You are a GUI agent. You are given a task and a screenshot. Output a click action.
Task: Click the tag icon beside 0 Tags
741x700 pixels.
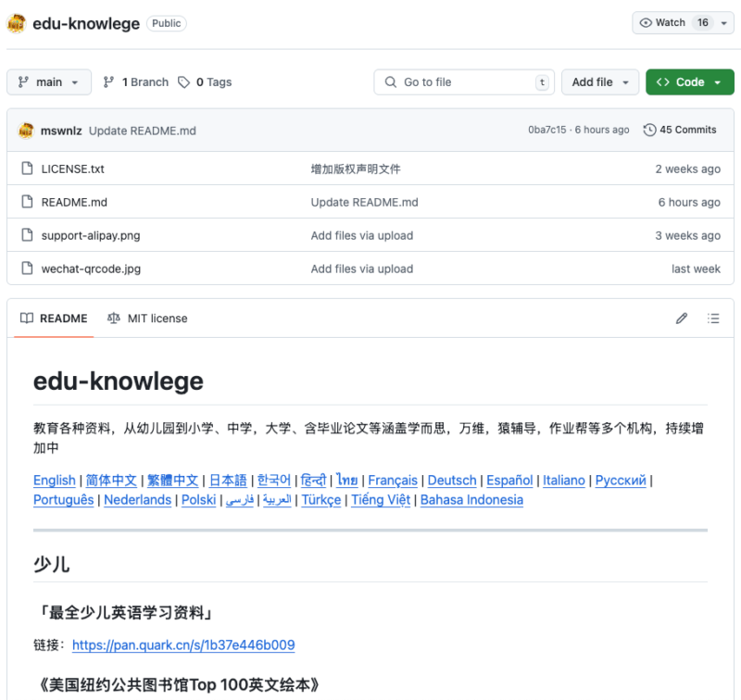click(183, 81)
